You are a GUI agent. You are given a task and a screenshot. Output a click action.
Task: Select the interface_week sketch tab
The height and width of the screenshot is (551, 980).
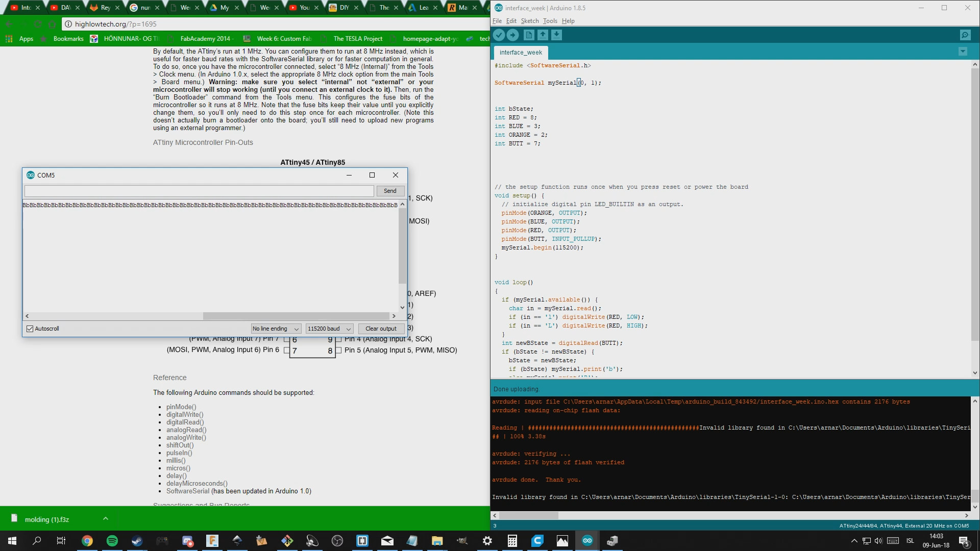point(520,53)
